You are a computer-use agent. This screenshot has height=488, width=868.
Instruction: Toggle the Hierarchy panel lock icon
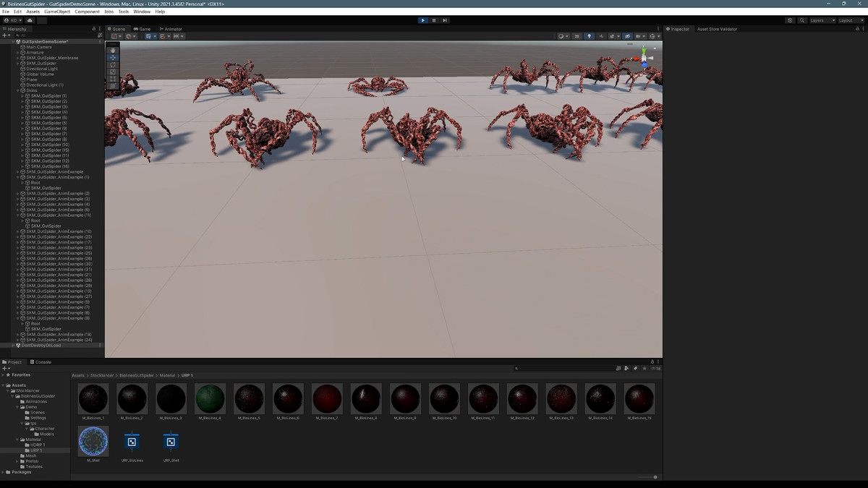pos(94,29)
